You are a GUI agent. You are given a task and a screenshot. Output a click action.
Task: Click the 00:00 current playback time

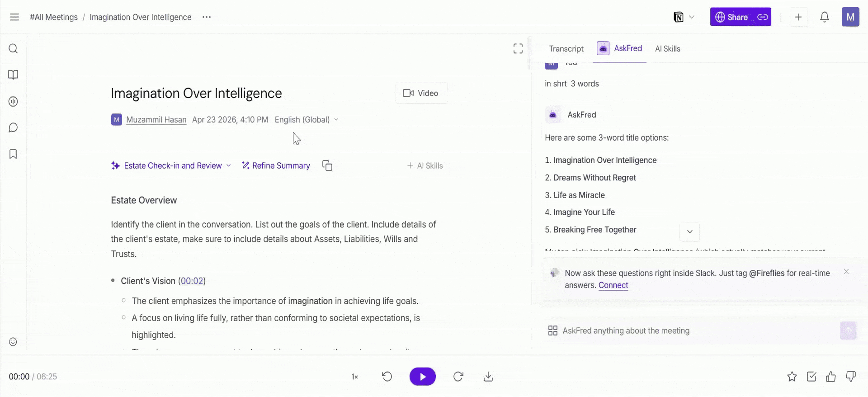click(19, 377)
